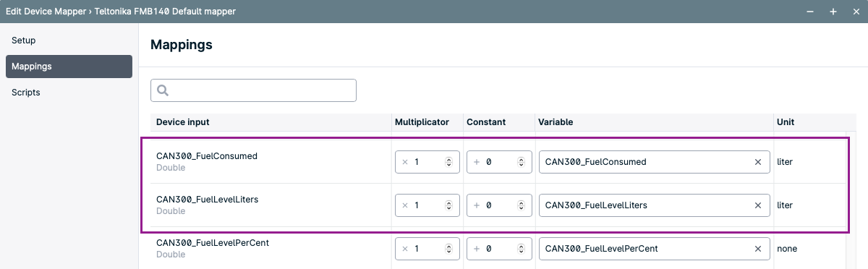Viewport: 868px width, 269px height.
Task: Select the Mappings sidebar item
Action: (x=69, y=67)
